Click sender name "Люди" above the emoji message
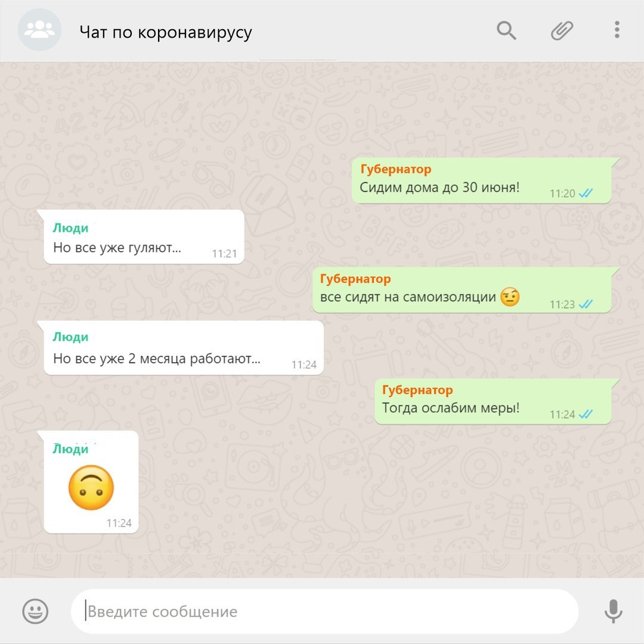 (x=70, y=449)
